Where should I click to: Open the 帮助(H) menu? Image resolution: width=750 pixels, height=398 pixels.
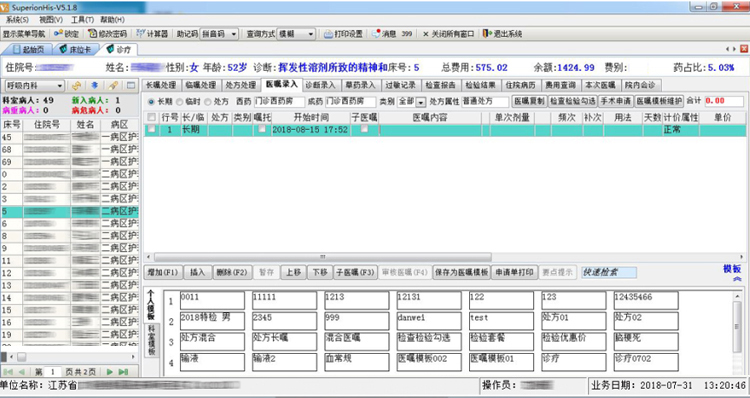click(112, 20)
